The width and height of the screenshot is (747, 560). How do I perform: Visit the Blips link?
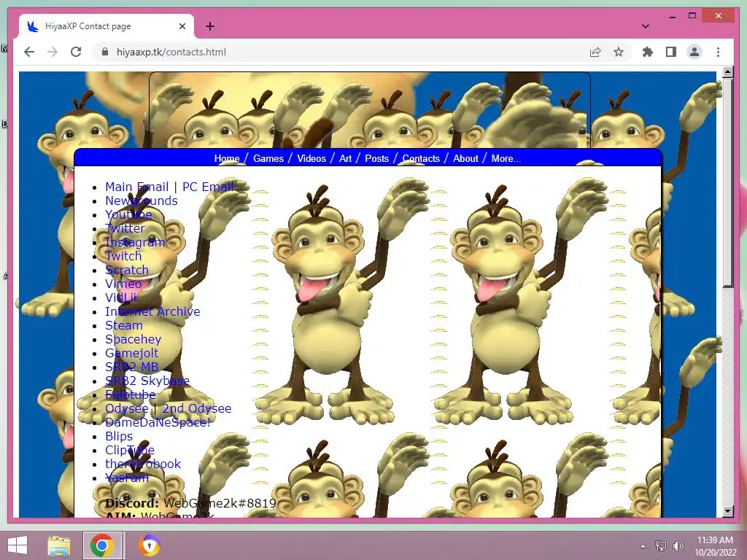[119, 436]
